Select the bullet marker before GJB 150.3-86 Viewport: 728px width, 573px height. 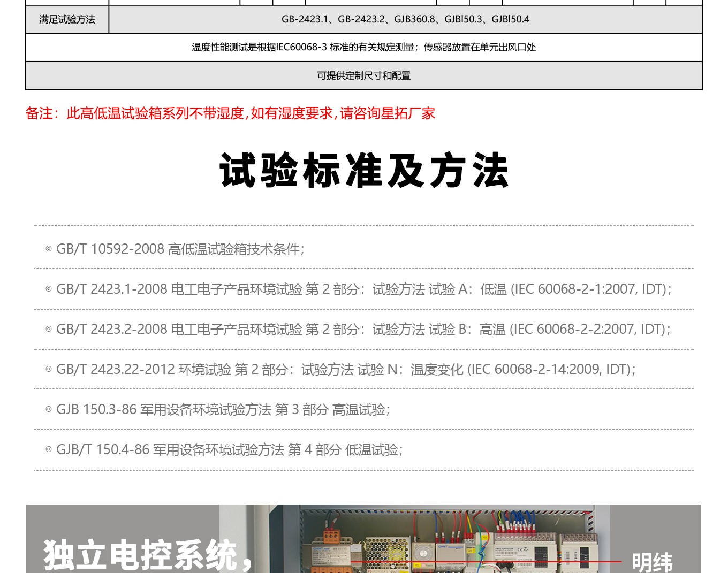(49, 410)
